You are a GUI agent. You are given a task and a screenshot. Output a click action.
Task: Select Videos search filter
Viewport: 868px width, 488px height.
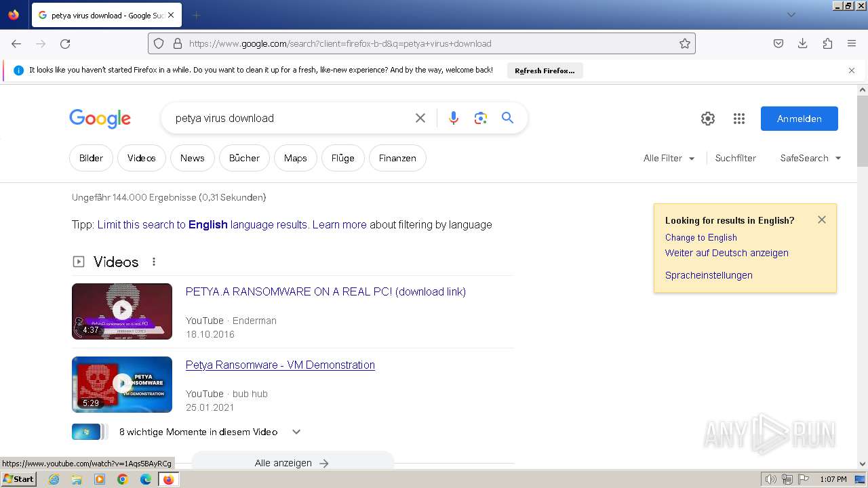(142, 158)
